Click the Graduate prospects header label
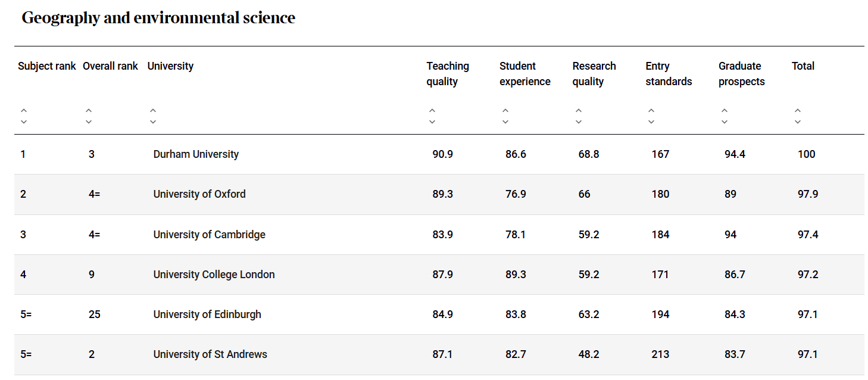The width and height of the screenshot is (868, 380). pyautogui.click(x=741, y=74)
